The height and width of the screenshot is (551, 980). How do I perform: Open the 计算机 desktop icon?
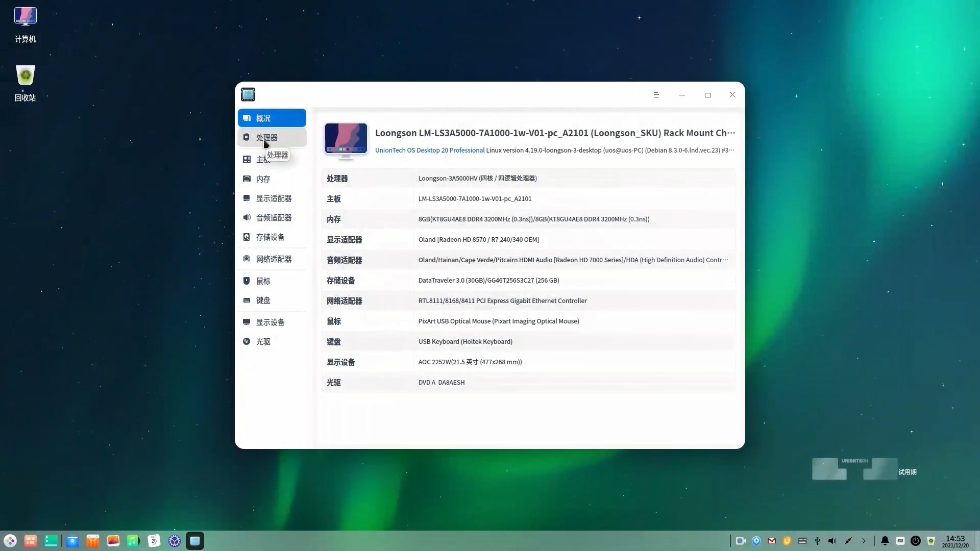coord(25,26)
